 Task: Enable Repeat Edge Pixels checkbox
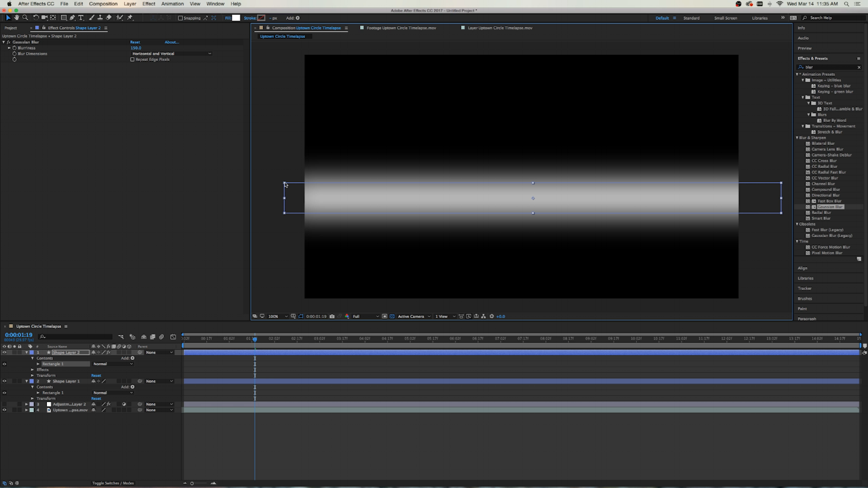132,59
